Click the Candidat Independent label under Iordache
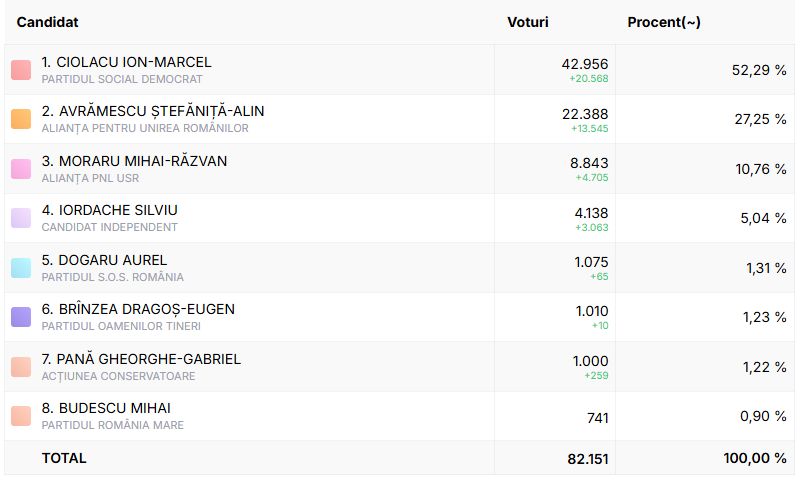Image resolution: width=811 pixels, height=503 pixels. pyautogui.click(x=110, y=227)
